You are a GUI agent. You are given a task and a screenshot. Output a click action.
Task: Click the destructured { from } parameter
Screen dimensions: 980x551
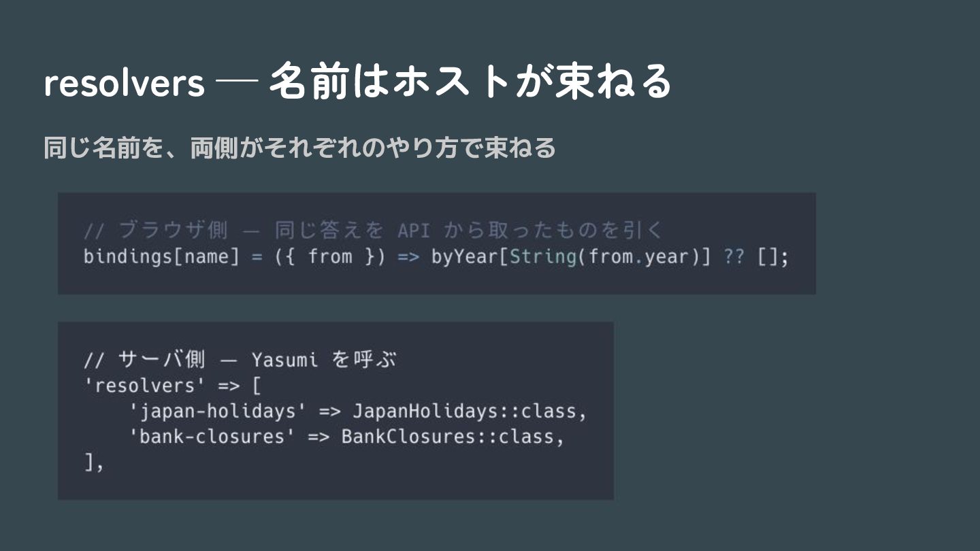click(330, 257)
